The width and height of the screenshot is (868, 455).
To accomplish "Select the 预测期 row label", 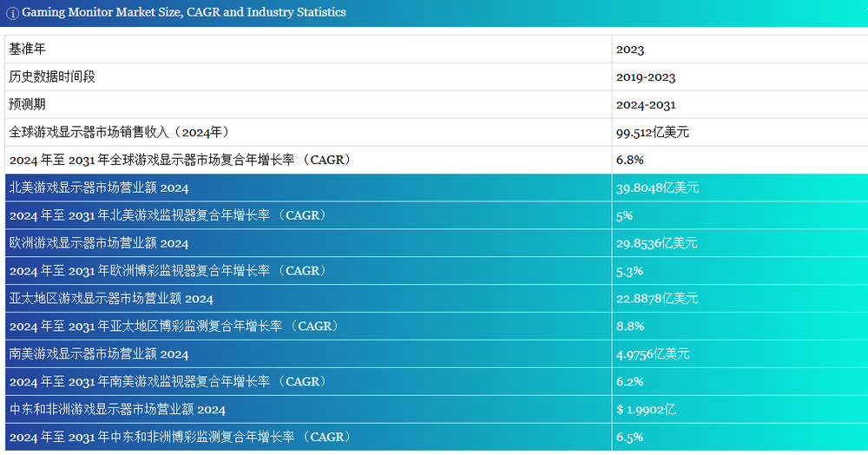I will coord(26,104).
